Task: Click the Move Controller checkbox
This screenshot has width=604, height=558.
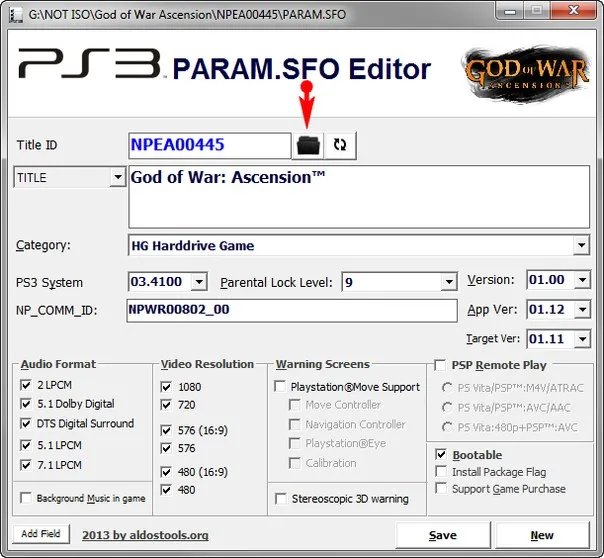Action: click(295, 405)
